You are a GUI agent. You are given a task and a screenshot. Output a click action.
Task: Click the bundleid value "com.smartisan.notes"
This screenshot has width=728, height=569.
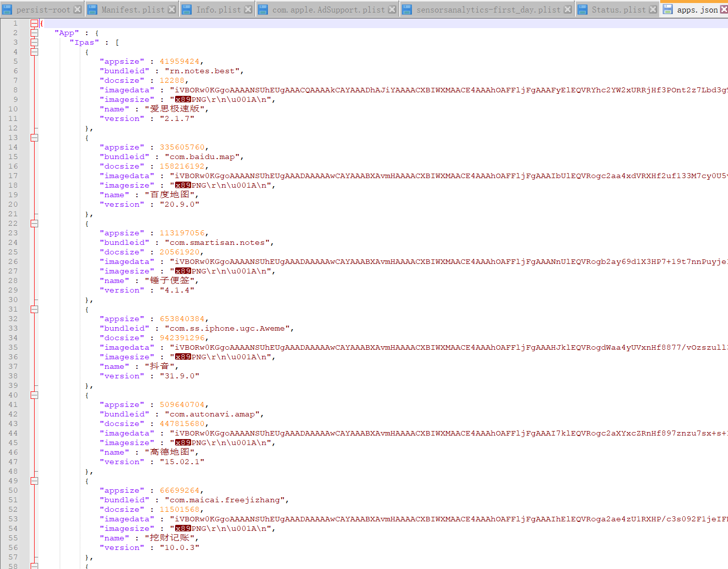pos(217,242)
